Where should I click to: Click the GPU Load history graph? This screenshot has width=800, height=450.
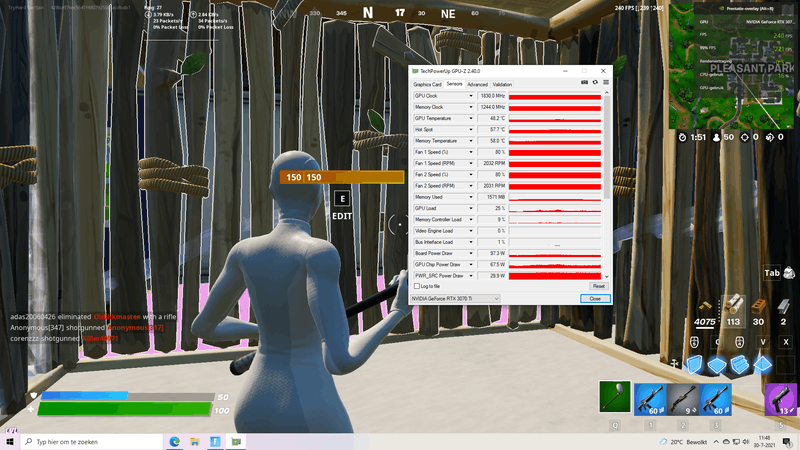[x=555, y=208]
